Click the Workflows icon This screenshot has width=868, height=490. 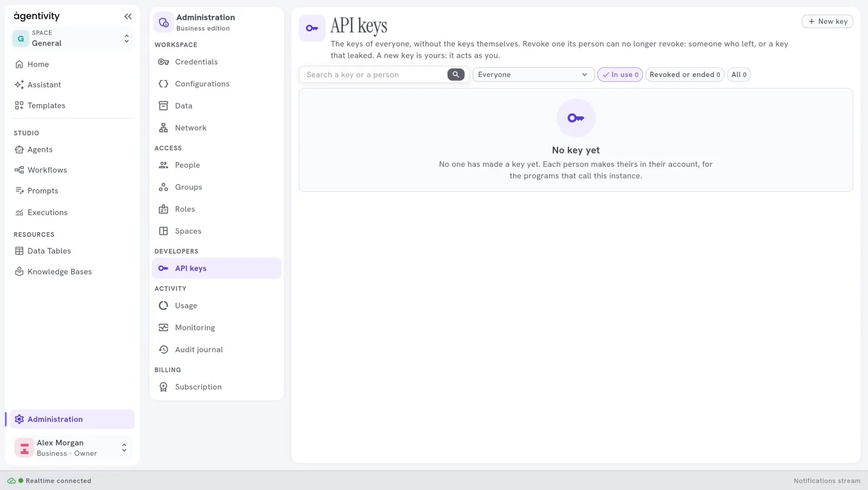(19, 170)
